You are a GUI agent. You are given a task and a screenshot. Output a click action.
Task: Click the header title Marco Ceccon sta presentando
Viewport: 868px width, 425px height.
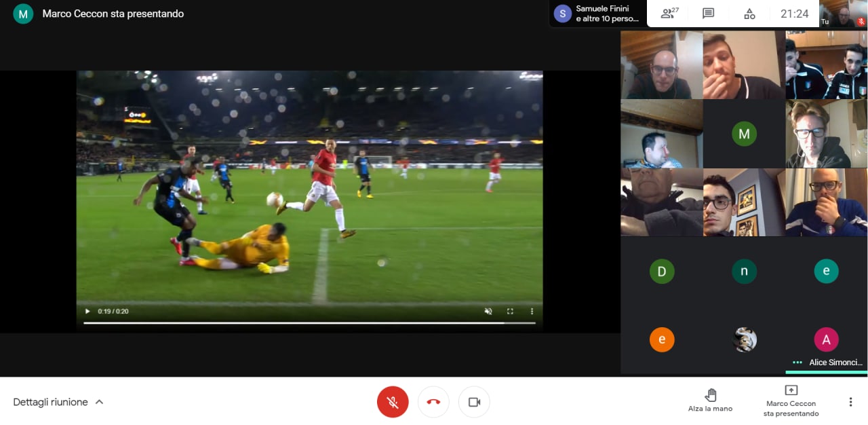[x=113, y=14]
